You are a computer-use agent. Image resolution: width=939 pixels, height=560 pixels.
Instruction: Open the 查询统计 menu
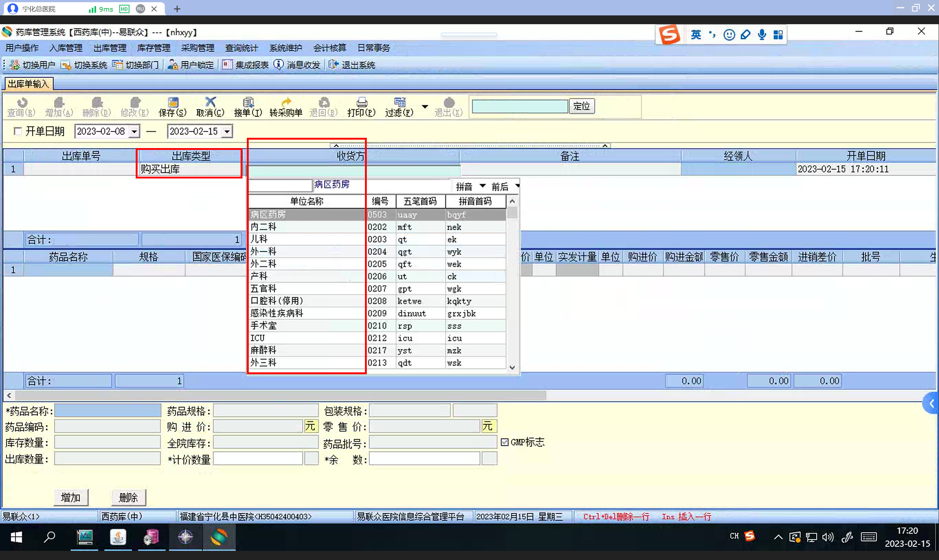[x=241, y=48]
